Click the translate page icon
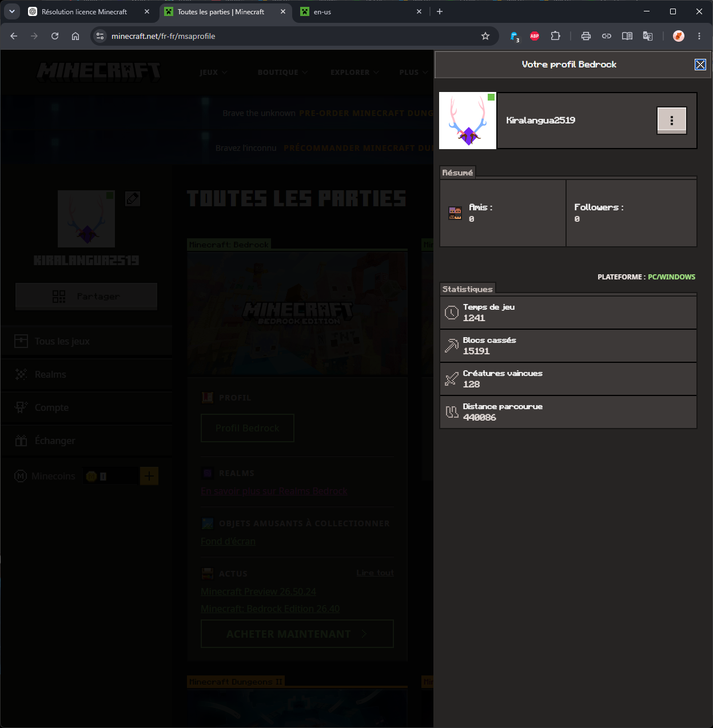Screen dimensions: 713x728 [647, 36]
